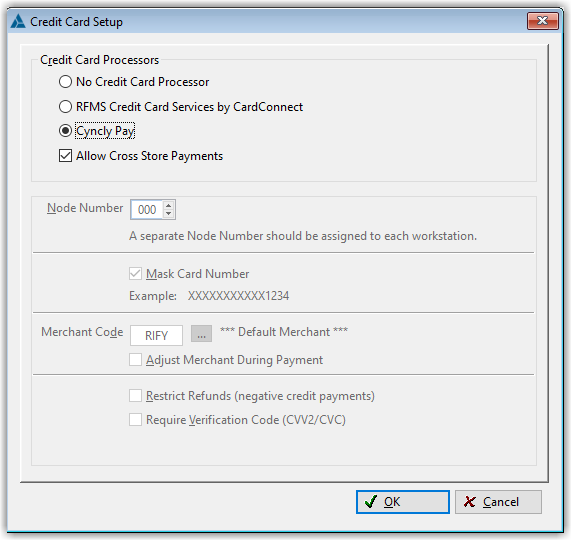This screenshot has height=541, width=572.
Task: Click the '*** Default Merchant ***' text
Action: tap(284, 332)
